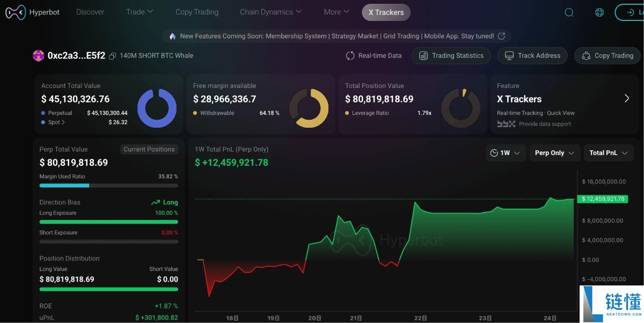Expand the Trade menu

click(x=140, y=12)
